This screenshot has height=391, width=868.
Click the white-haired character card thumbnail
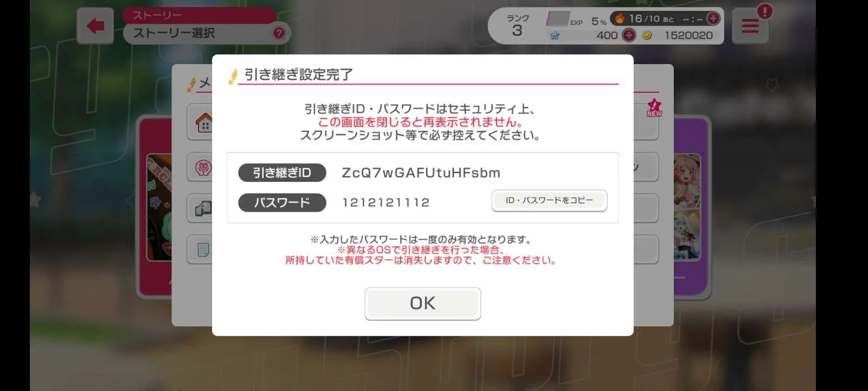pos(687,235)
